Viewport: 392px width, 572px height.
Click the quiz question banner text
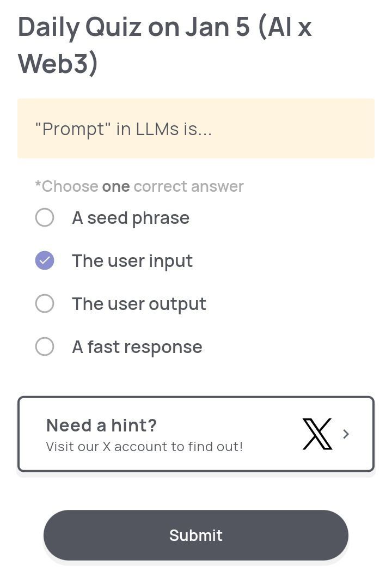click(x=124, y=129)
